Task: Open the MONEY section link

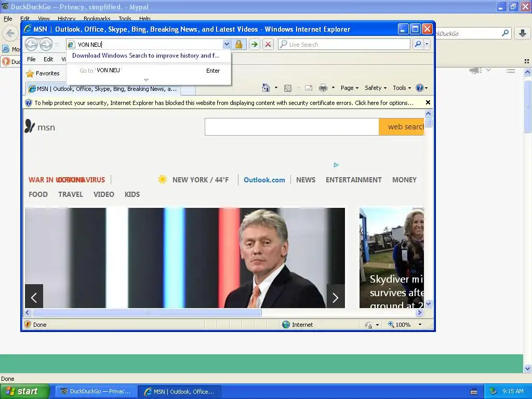Action: [x=404, y=180]
